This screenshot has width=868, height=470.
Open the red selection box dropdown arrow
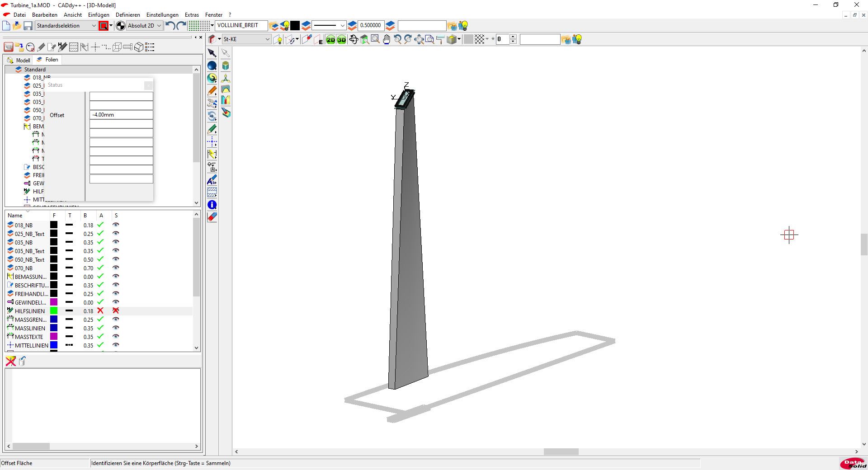tap(111, 26)
